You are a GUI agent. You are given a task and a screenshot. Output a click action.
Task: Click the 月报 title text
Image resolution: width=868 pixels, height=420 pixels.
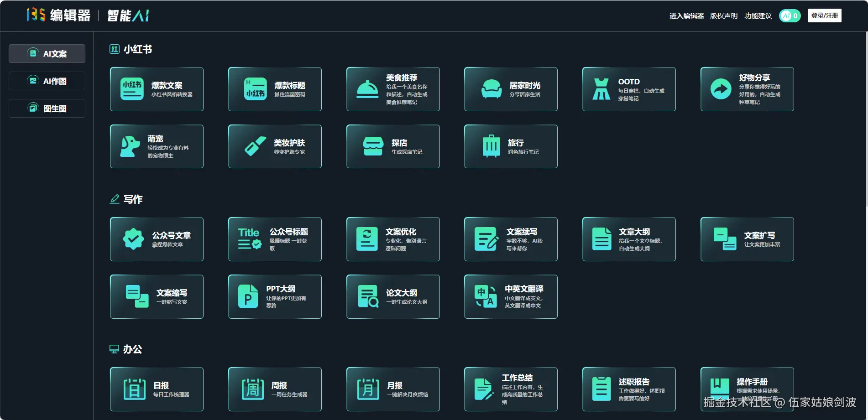click(x=395, y=385)
